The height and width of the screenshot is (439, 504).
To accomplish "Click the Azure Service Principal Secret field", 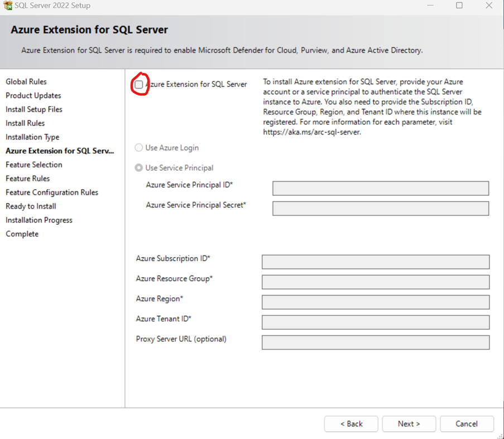I will point(380,209).
